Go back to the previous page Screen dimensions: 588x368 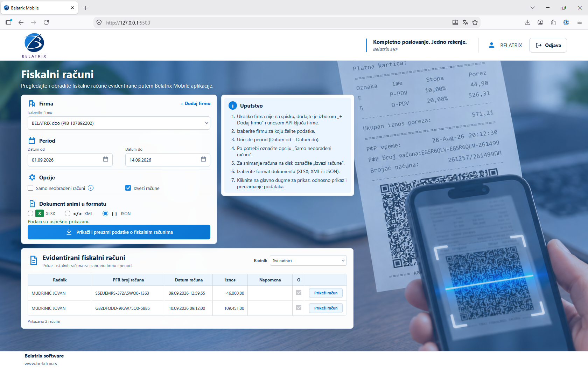(21, 22)
